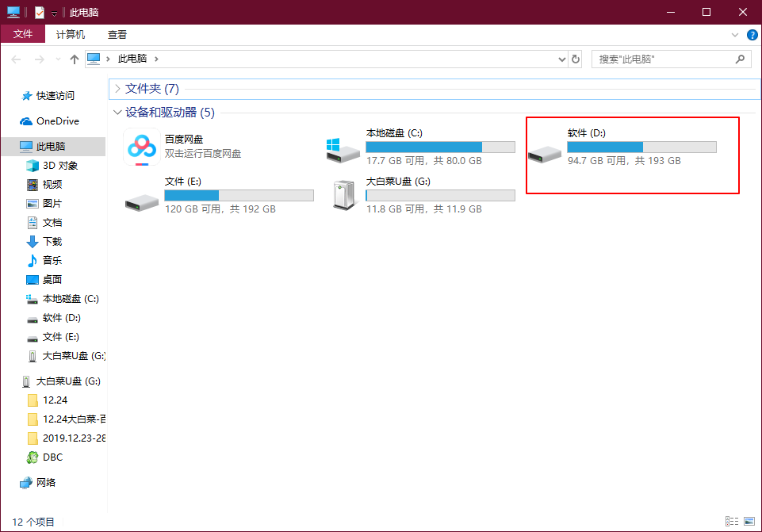Image resolution: width=762 pixels, height=532 pixels.
Task: Click the search magnifier icon
Action: 740,59
